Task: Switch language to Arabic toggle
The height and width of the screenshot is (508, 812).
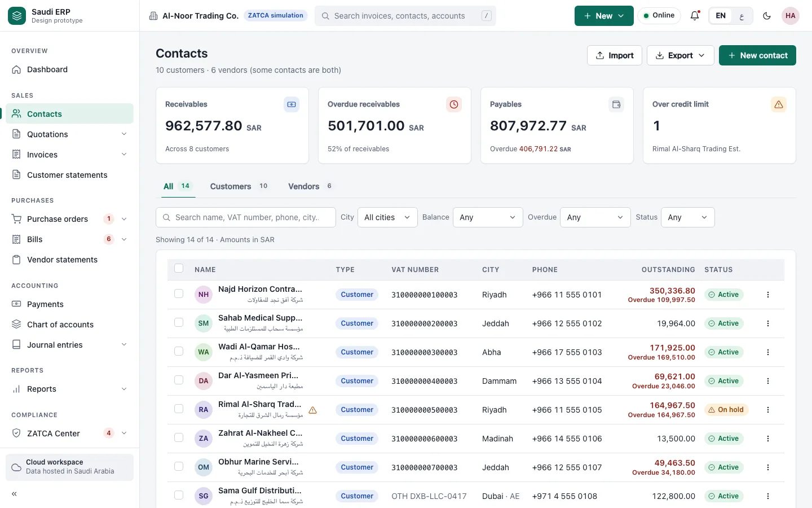Action: (x=742, y=16)
